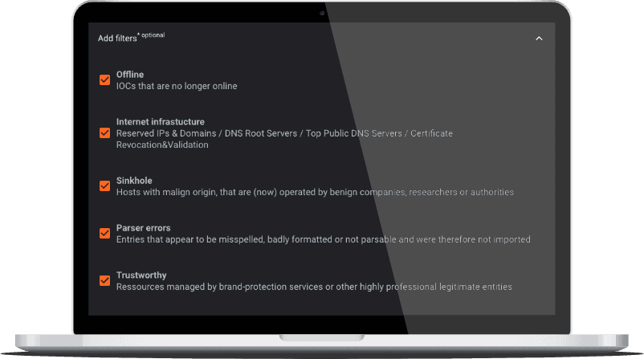Click the Parser errors label
644x359 pixels.
click(144, 227)
